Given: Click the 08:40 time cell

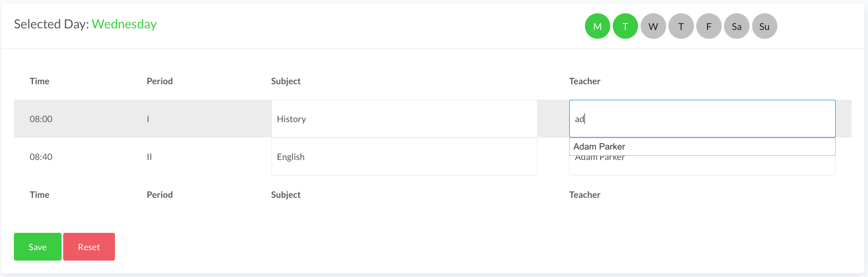Looking at the screenshot, I should (x=41, y=157).
